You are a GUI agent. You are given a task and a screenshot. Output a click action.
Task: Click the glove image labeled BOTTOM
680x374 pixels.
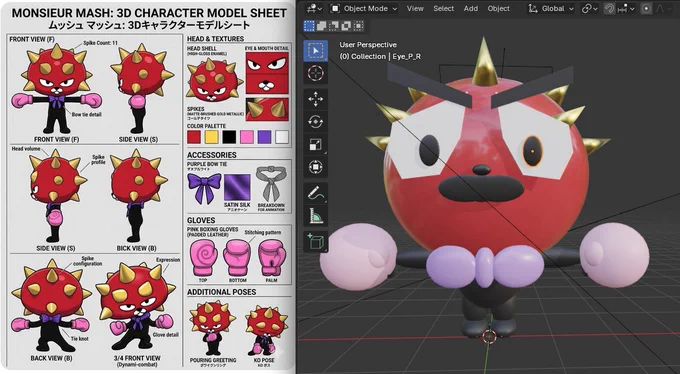pyautogui.click(x=237, y=258)
